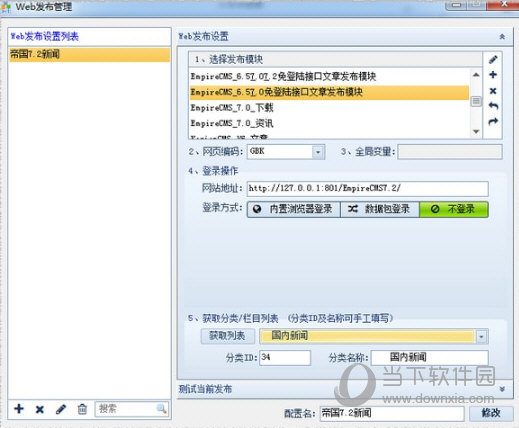Click the trash bin icon below config list
This screenshot has width=519, height=428.
pyautogui.click(x=82, y=409)
